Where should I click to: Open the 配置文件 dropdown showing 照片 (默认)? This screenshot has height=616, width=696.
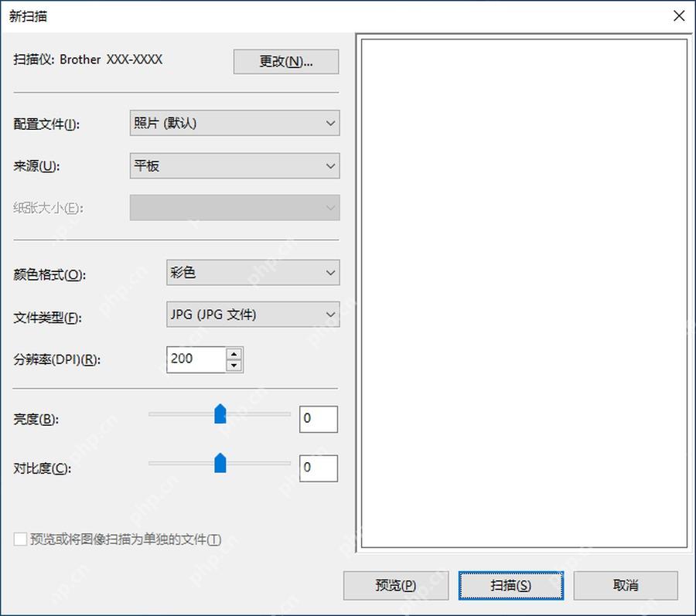click(x=235, y=123)
